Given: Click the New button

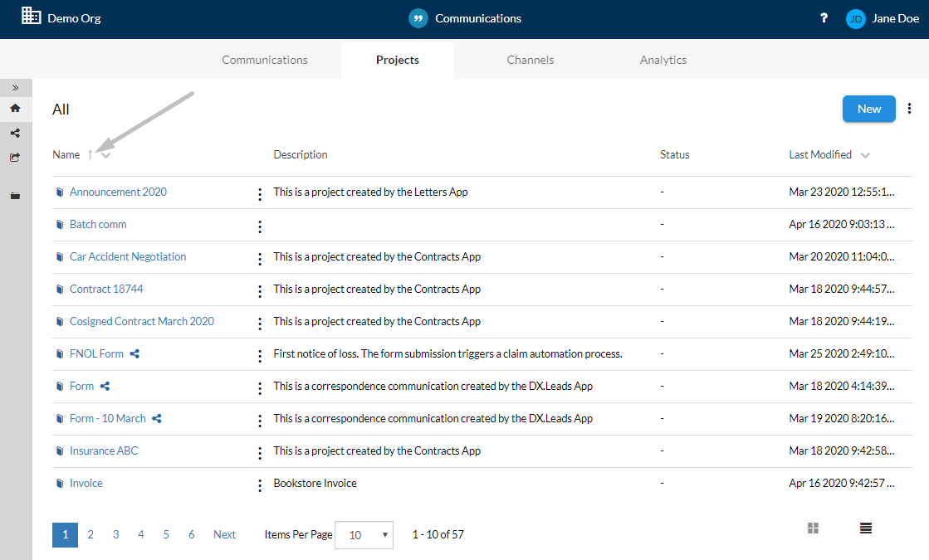Looking at the screenshot, I should click(x=869, y=109).
